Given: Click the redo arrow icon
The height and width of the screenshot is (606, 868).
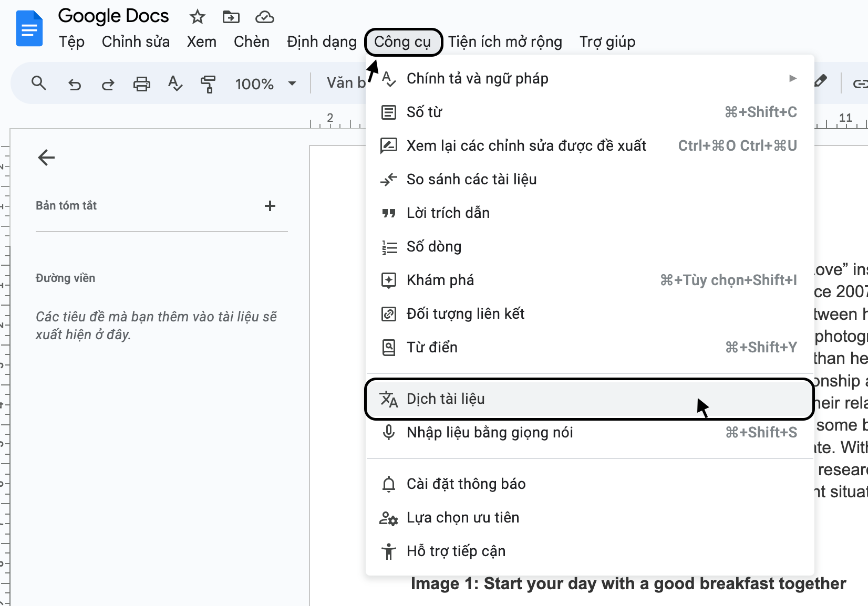Looking at the screenshot, I should point(108,84).
